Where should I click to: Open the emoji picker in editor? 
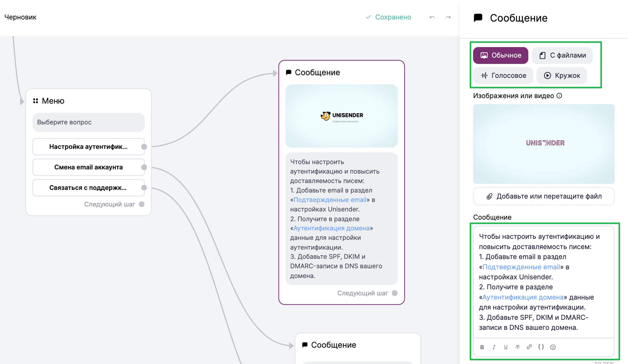tap(553, 347)
